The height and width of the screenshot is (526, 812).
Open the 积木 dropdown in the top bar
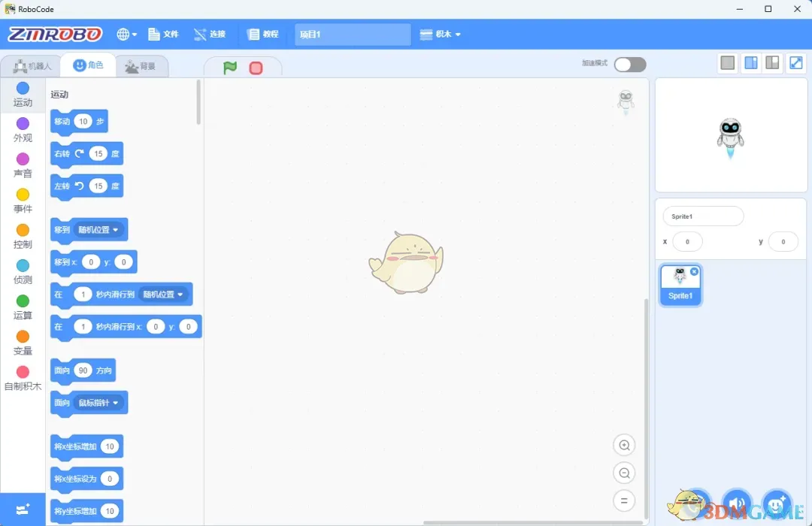tap(441, 34)
